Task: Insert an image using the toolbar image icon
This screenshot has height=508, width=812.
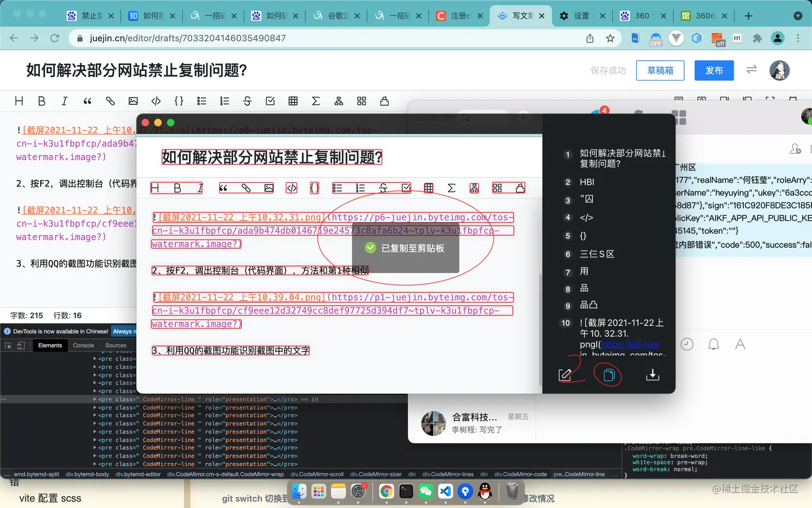Action: point(133,101)
